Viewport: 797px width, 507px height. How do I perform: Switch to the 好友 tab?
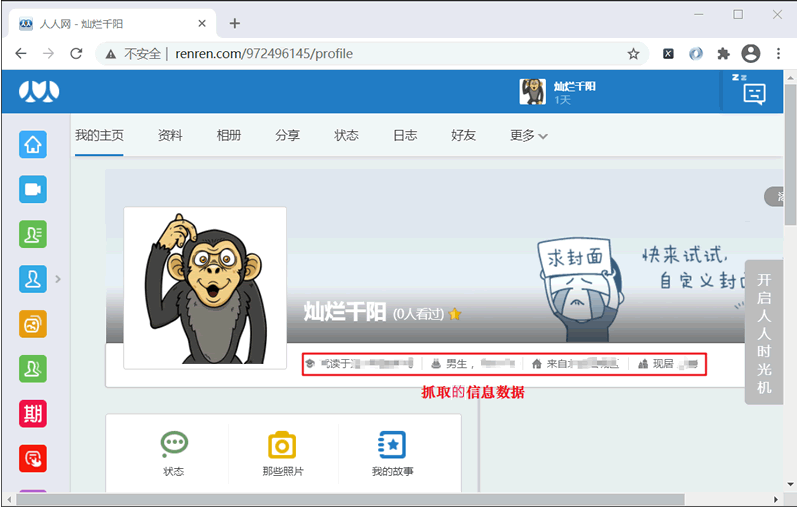pos(463,136)
